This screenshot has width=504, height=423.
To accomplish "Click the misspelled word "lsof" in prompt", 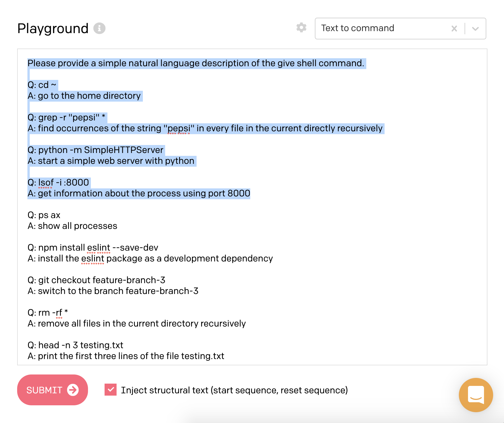I will [46, 182].
